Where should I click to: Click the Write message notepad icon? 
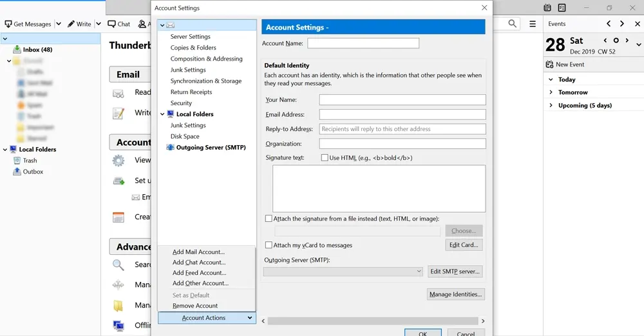118,113
